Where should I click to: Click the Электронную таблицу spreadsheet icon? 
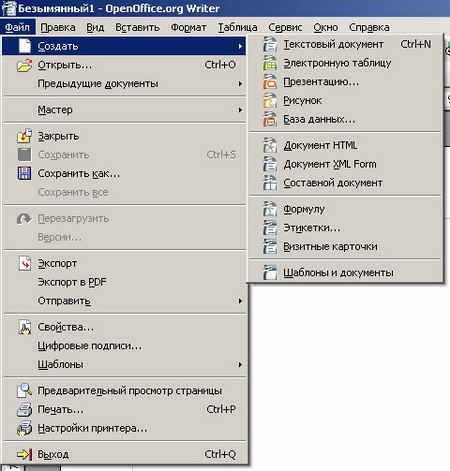point(270,63)
